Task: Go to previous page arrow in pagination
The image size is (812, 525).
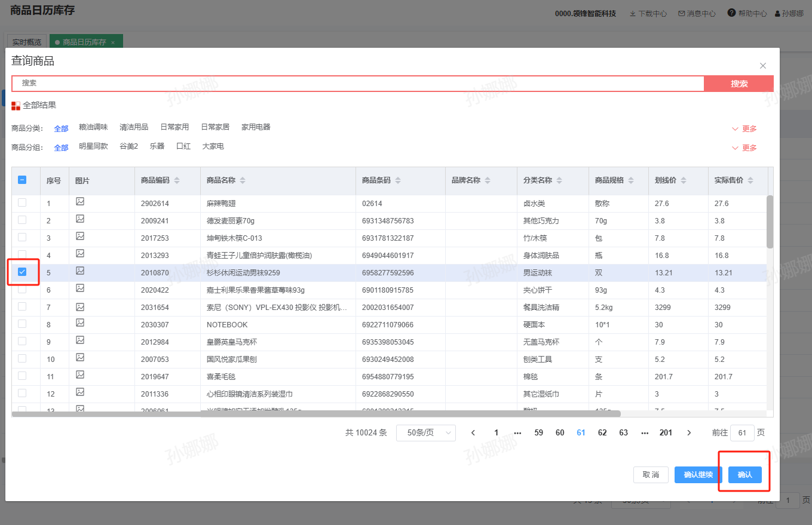Action: click(x=473, y=433)
